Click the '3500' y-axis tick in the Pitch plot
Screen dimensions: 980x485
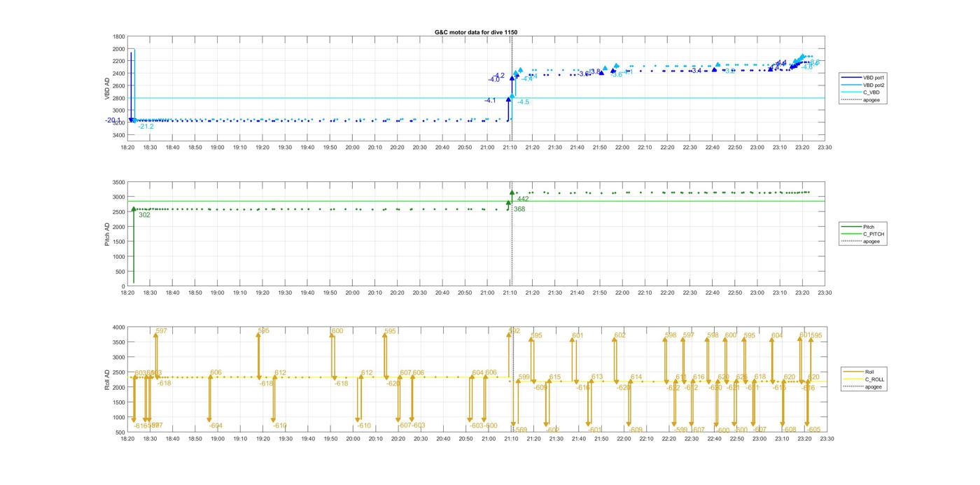pos(118,183)
